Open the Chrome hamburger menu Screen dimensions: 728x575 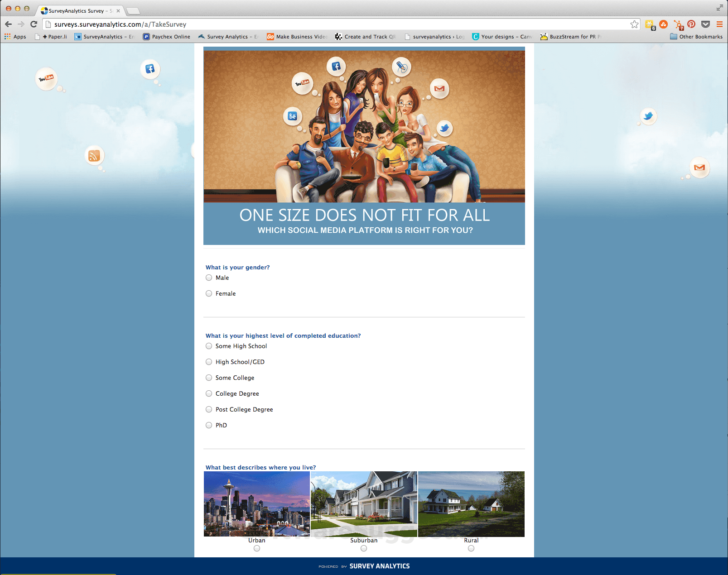click(x=719, y=24)
